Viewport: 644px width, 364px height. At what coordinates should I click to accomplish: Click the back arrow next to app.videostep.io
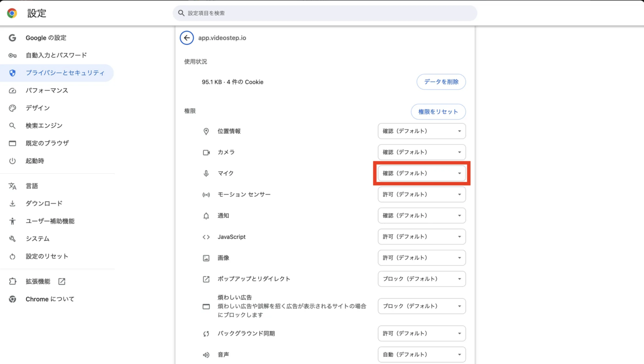point(186,38)
